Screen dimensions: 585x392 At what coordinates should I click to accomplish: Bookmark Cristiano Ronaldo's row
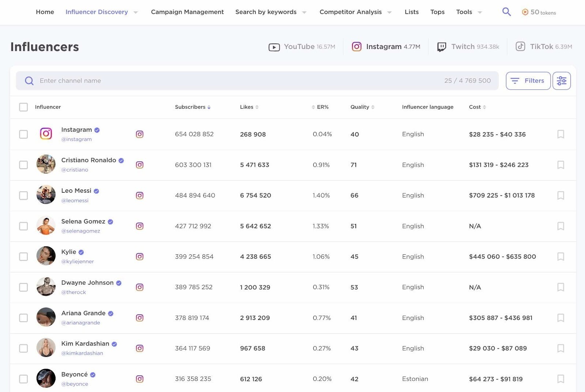[561, 165]
